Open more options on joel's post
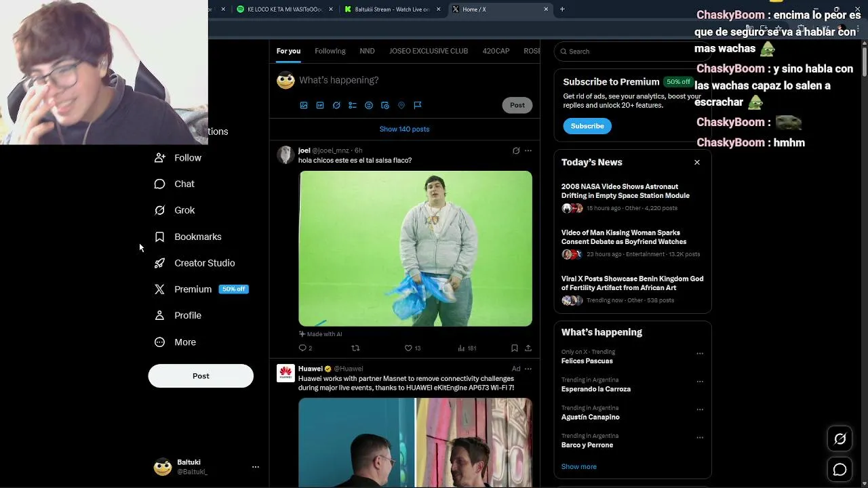Viewport: 868px width, 488px height. 528,150
